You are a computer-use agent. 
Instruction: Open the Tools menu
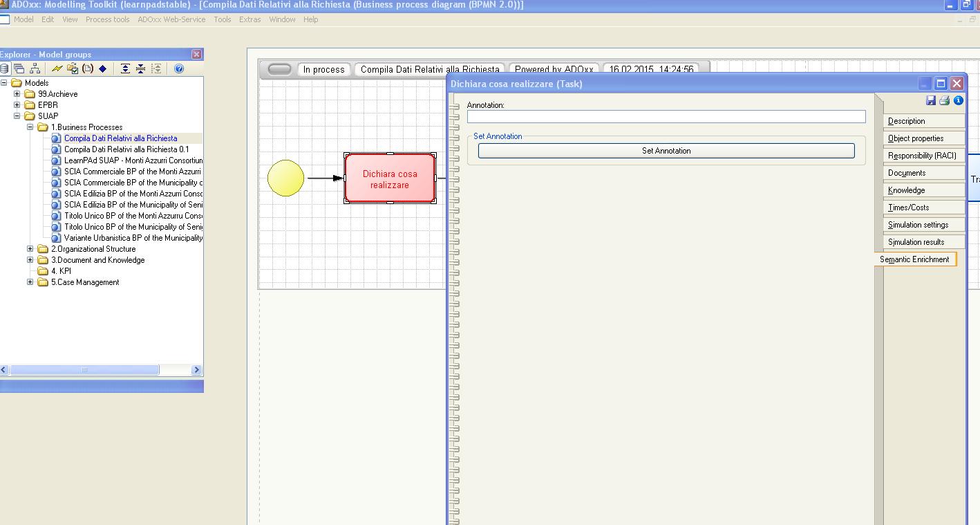223,19
